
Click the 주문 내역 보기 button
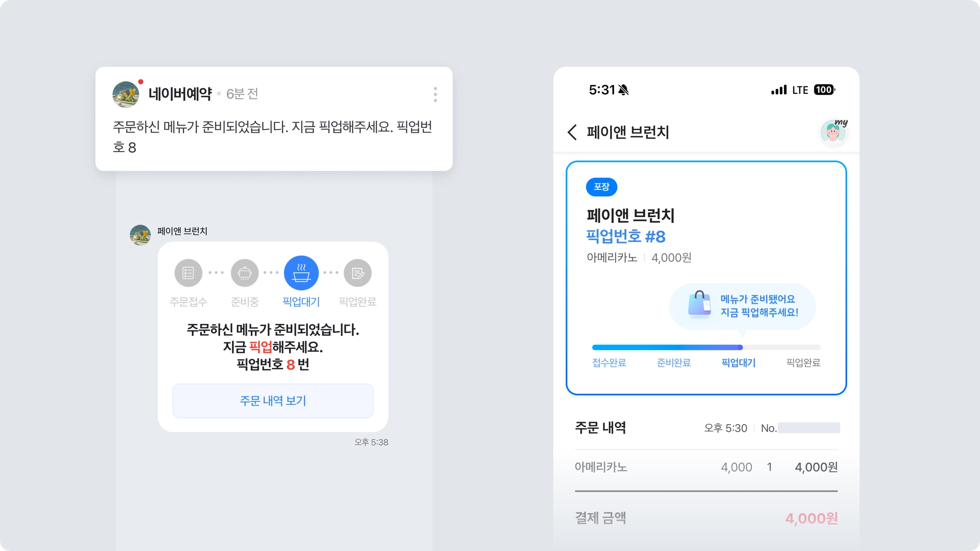[273, 401]
